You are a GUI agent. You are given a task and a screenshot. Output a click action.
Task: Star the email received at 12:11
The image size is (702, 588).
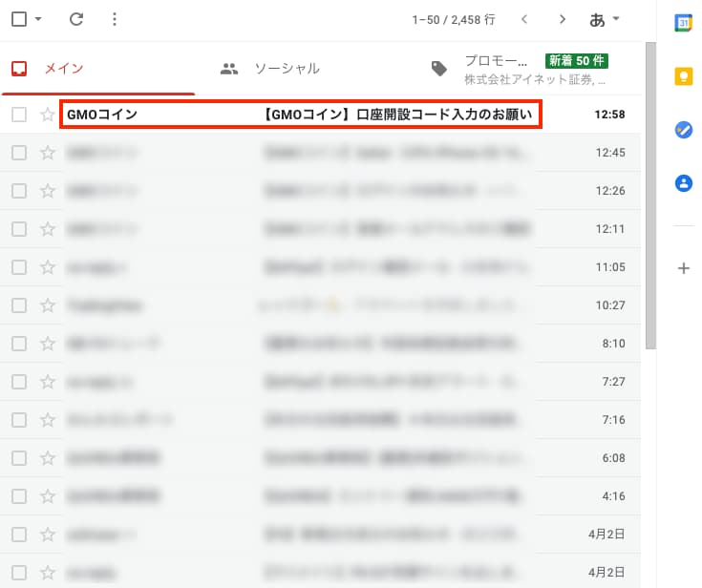click(x=48, y=229)
